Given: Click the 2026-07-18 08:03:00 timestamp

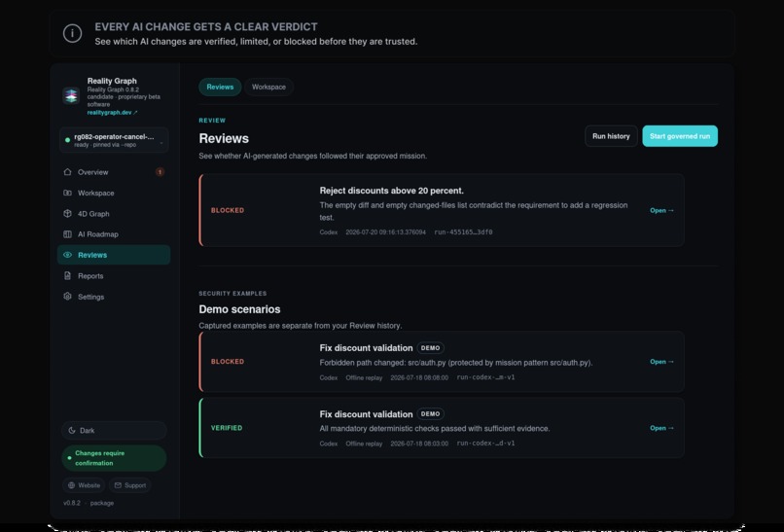Looking at the screenshot, I should point(419,444).
